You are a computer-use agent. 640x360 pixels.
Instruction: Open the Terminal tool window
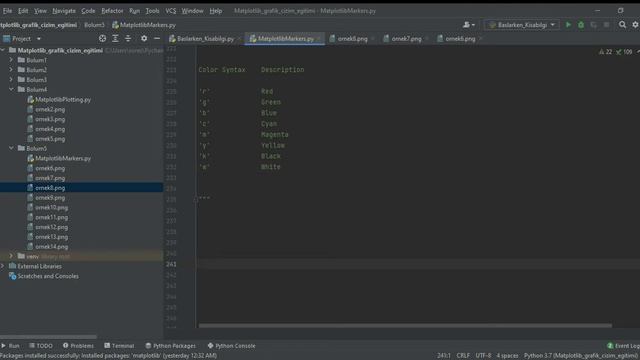119,346
